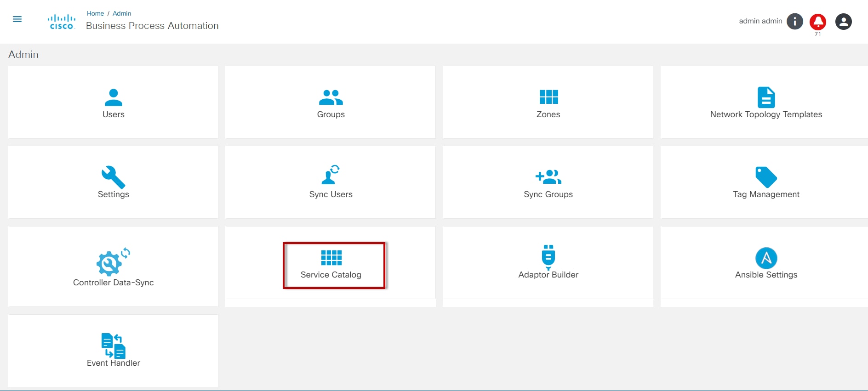Click the Admin page heading
This screenshot has width=868, height=391.
coord(23,54)
